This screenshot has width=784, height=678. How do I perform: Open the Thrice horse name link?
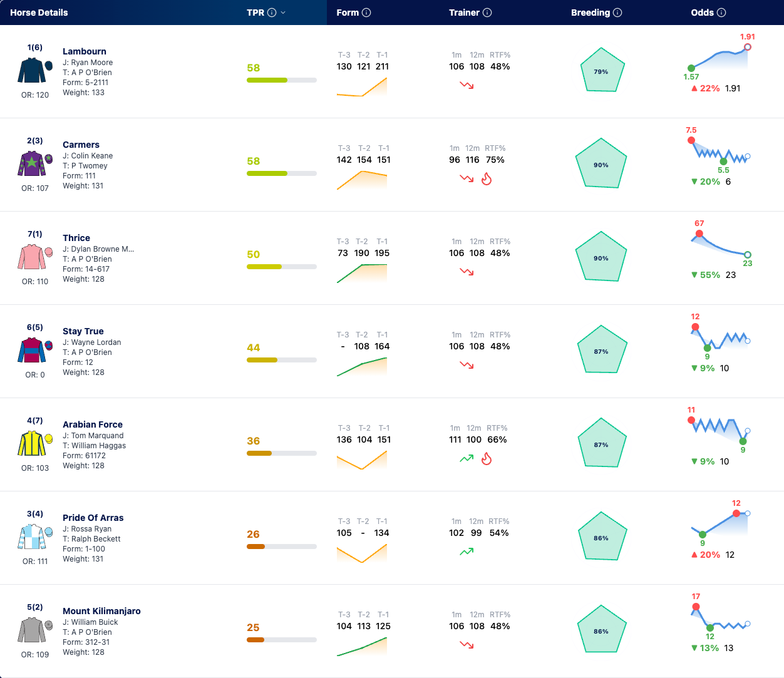coord(76,238)
